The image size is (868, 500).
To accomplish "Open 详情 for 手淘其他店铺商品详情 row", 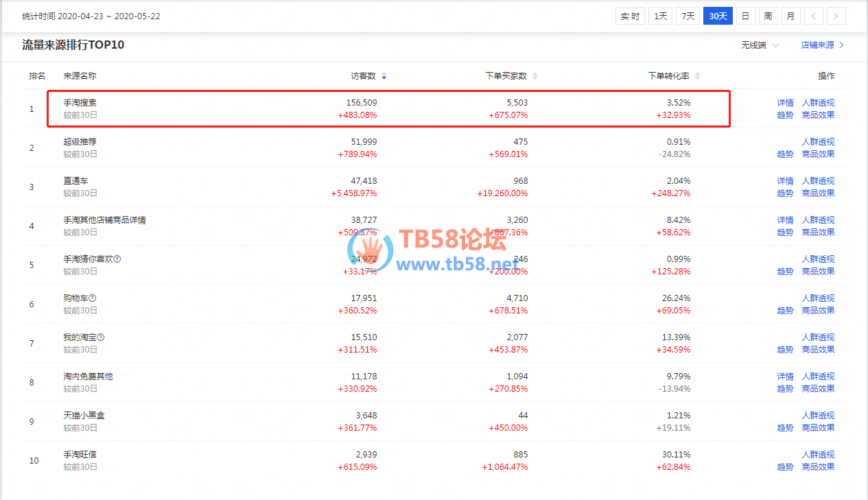I will (785, 220).
